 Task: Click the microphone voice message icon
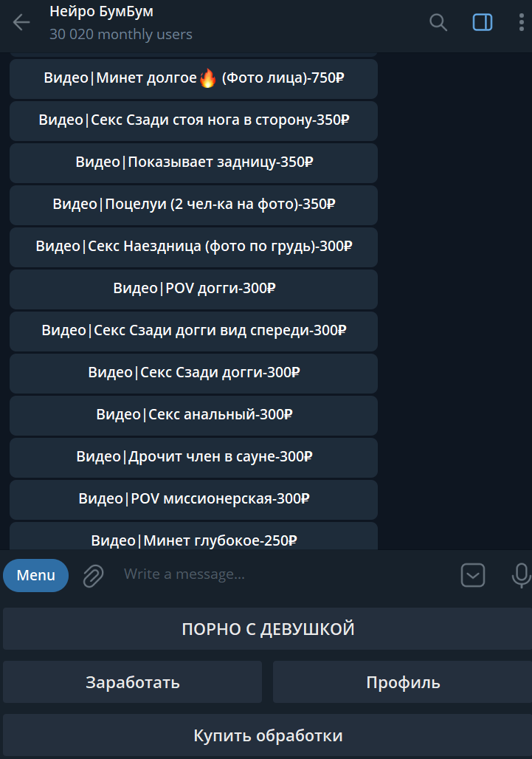pos(521,576)
